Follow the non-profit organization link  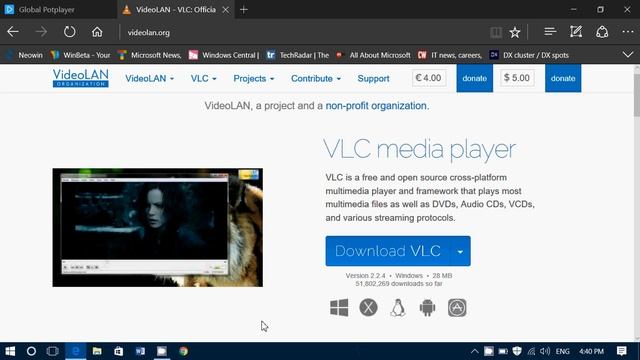(376, 106)
